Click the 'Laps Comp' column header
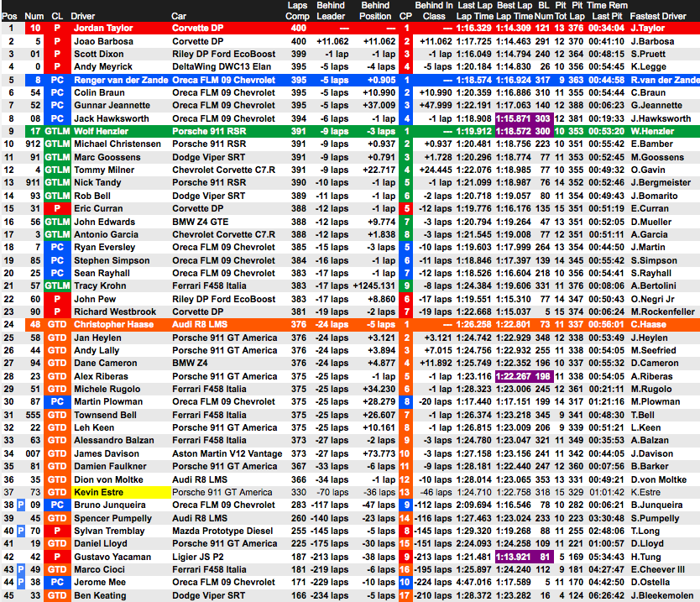700x602 pixels. (297, 11)
